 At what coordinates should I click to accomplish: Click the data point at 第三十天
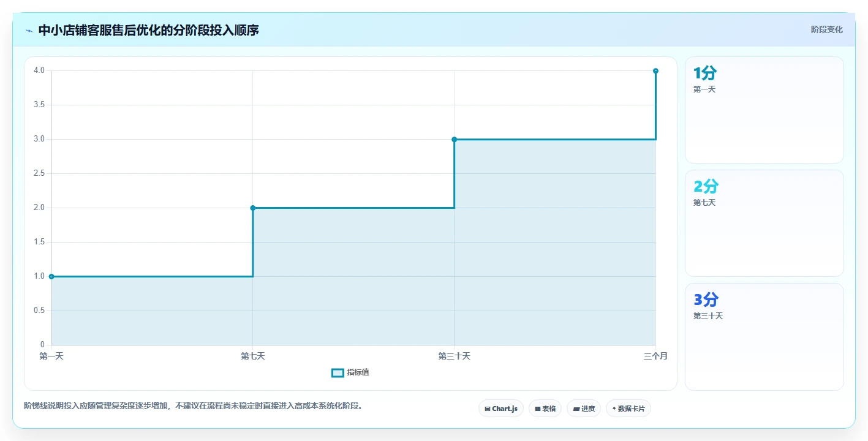(x=454, y=139)
